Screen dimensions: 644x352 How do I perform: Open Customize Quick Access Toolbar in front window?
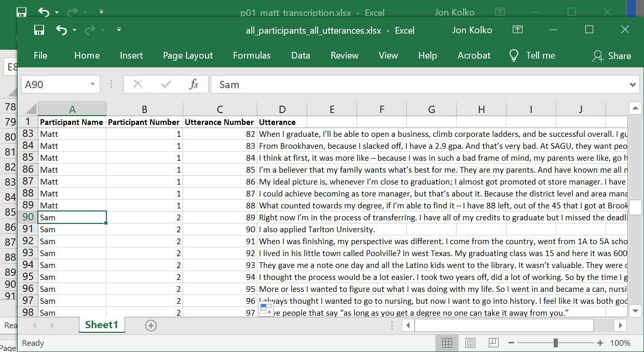tap(119, 30)
